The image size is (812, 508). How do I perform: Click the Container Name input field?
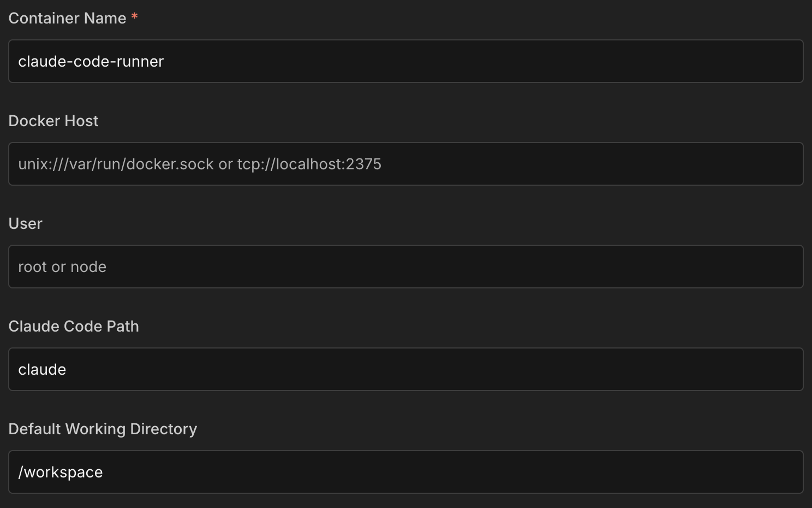tap(406, 61)
